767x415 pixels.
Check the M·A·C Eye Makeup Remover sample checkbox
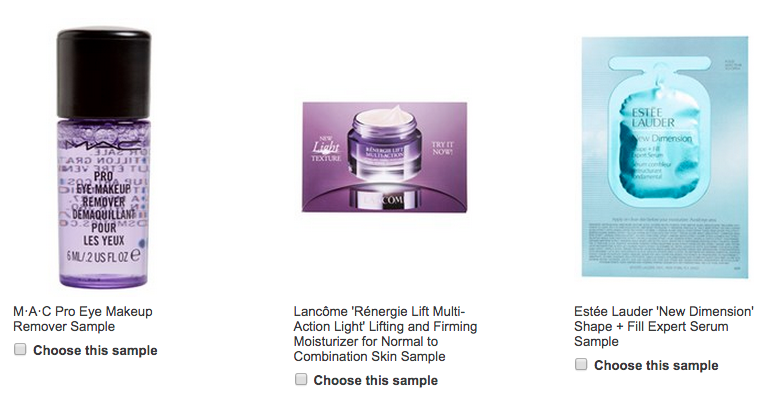20,349
